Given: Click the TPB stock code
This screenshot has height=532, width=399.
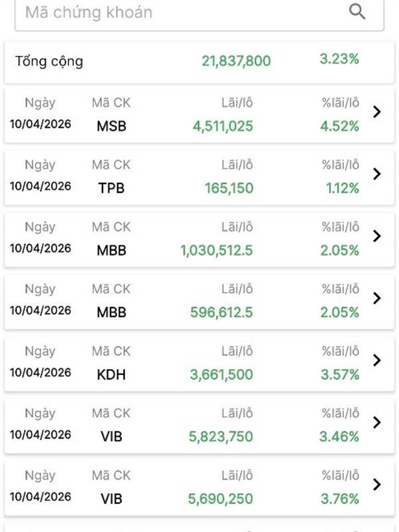Looking at the screenshot, I should coord(111,188).
